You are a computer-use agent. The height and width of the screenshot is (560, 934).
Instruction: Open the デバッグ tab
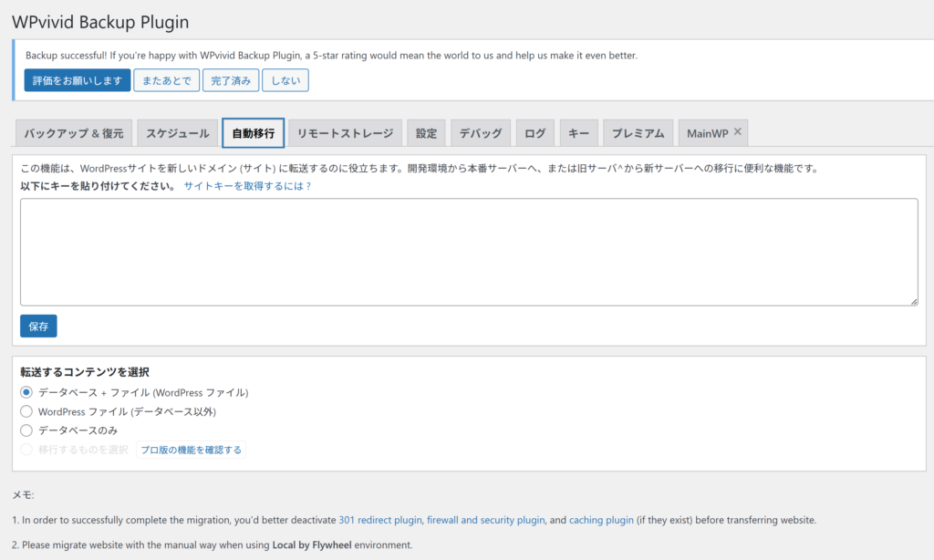tap(481, 133)
